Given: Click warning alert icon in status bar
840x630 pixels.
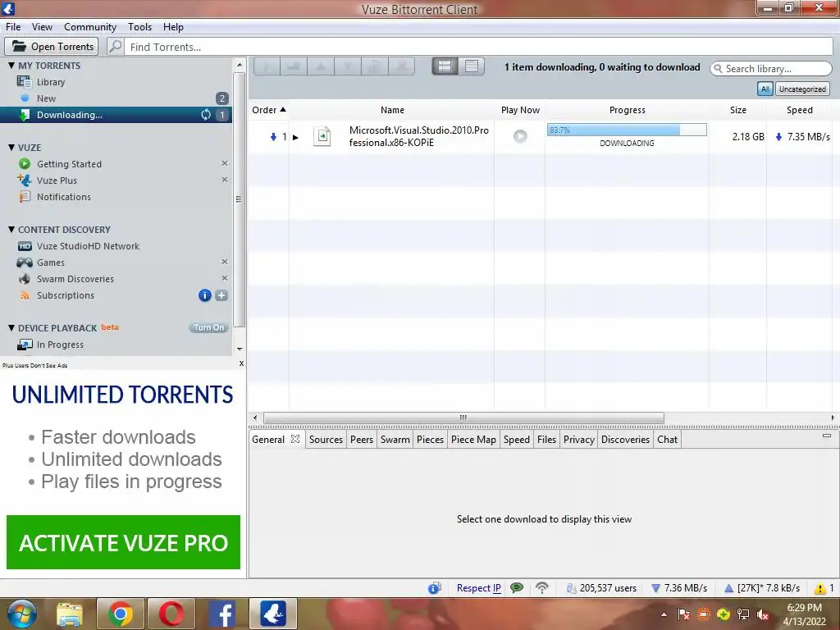Looking at the screenshot, I should click(x=819, y=589).
